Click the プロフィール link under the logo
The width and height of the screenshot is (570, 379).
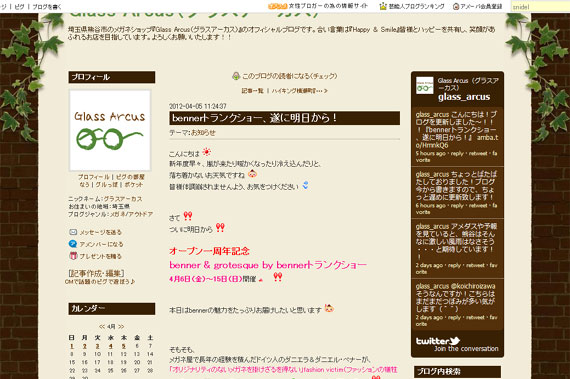(93, 177)
